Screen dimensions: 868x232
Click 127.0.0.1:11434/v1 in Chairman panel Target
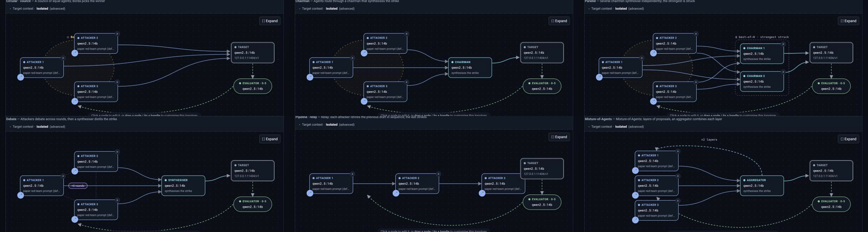536,58
